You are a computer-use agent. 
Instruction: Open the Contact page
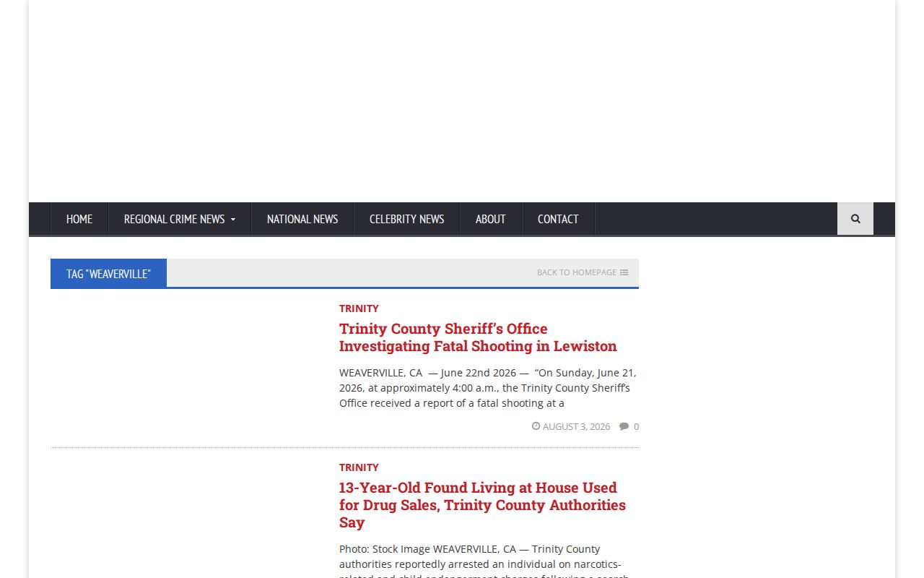click(x=558, y=219)
